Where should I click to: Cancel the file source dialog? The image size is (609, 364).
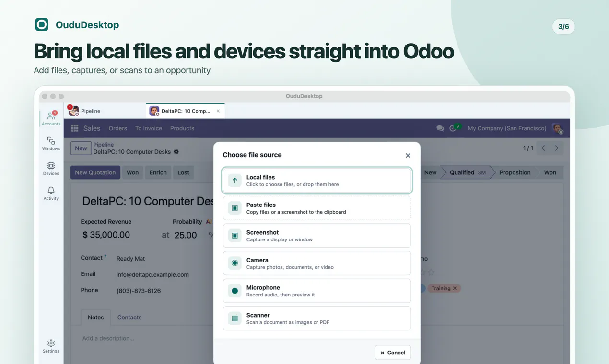tap(393, 353)
